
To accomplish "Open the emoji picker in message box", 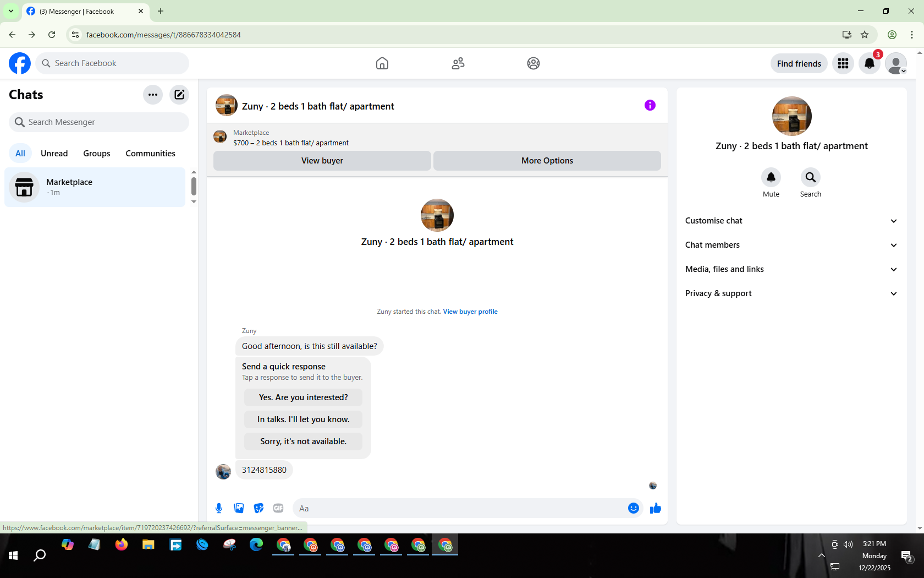I will (634, 508).
